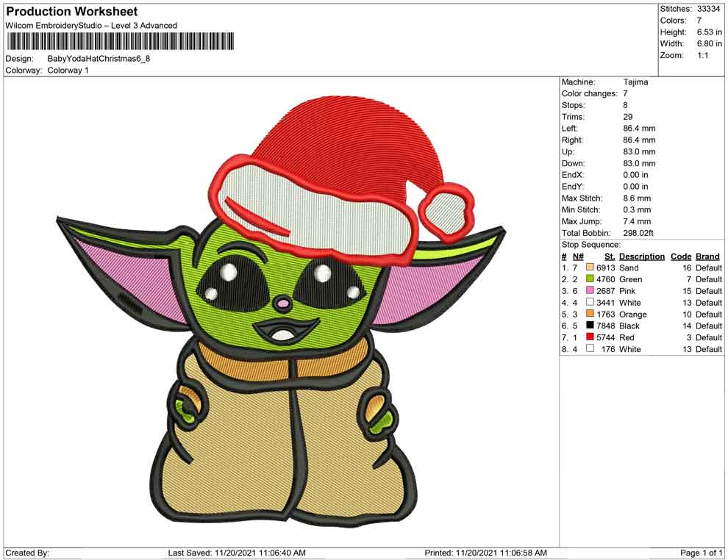Click the Up value '83.0 mm'

(639, 151)
